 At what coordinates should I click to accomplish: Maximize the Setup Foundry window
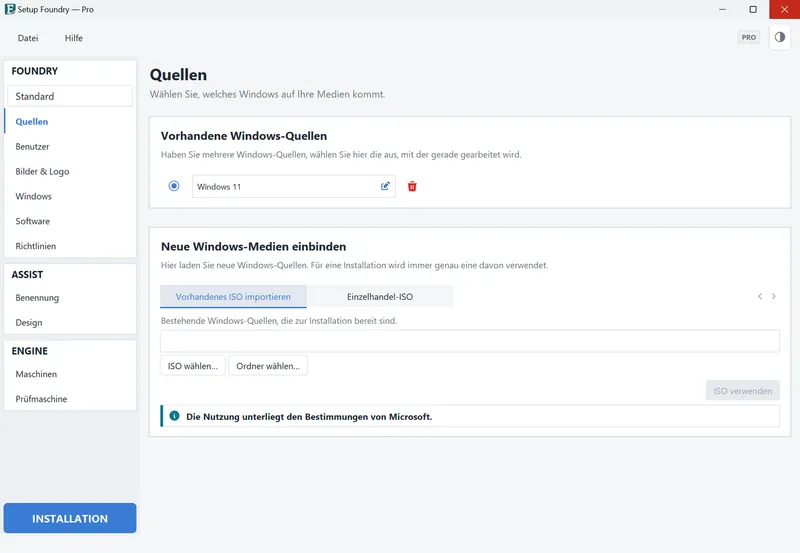coord(753,9)
